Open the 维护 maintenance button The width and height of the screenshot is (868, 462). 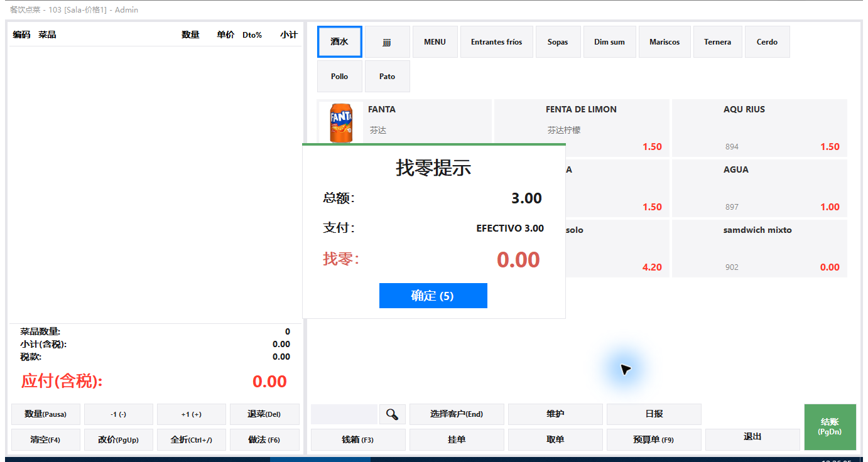(555, 414)
